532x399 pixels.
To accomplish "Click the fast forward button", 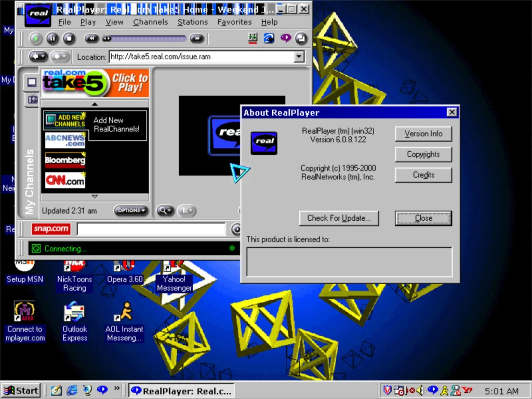I will point(196,38).
